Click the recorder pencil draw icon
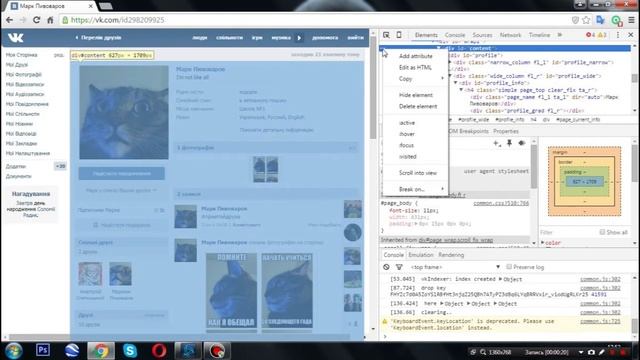 [x=602, y=352]
